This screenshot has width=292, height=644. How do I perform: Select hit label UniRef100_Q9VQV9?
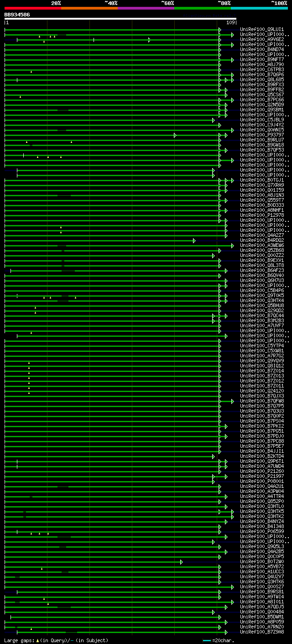[x=262, y=361]
